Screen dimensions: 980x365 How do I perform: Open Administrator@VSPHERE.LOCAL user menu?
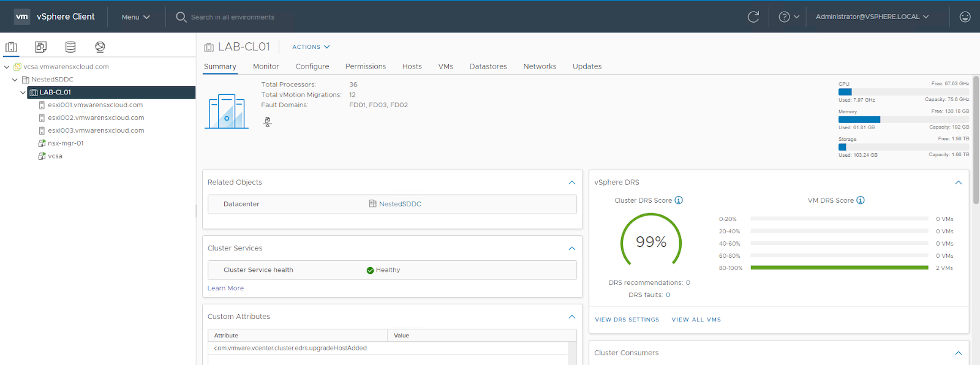click(x=872, y=17)
